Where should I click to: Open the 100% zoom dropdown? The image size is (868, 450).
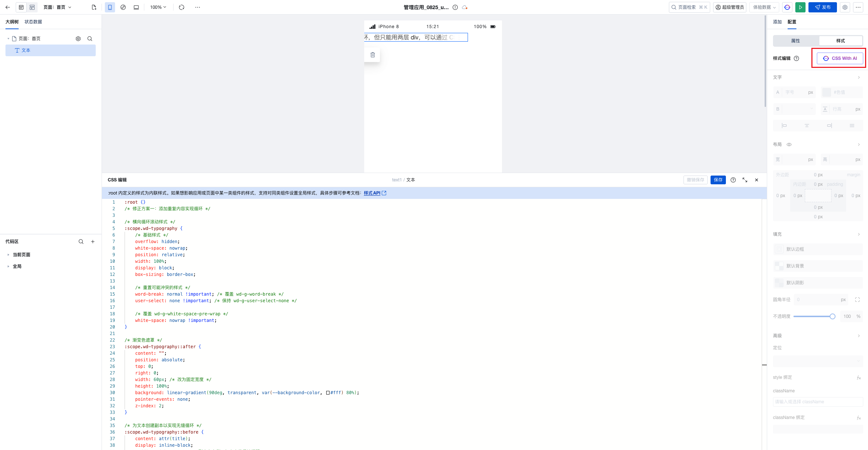[x=158, y=7]
